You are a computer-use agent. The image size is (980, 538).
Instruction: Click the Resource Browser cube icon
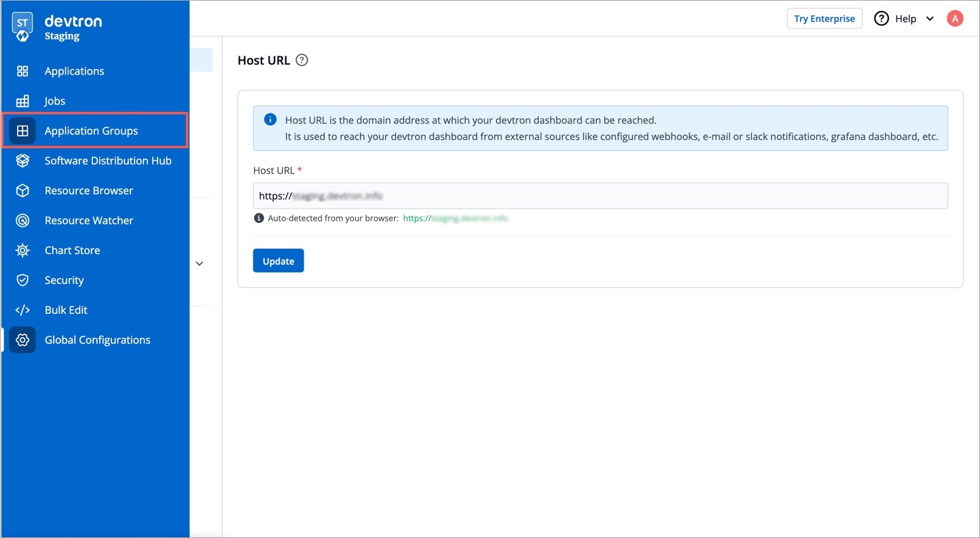click(x=22, y=191)
